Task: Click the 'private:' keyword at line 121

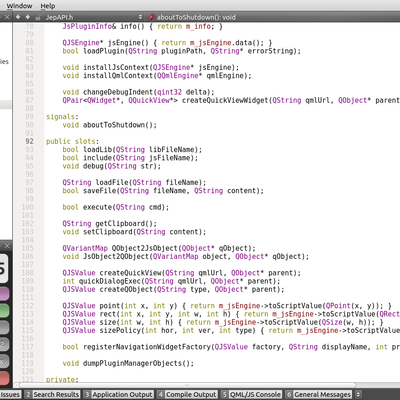Action: point(62,379)
